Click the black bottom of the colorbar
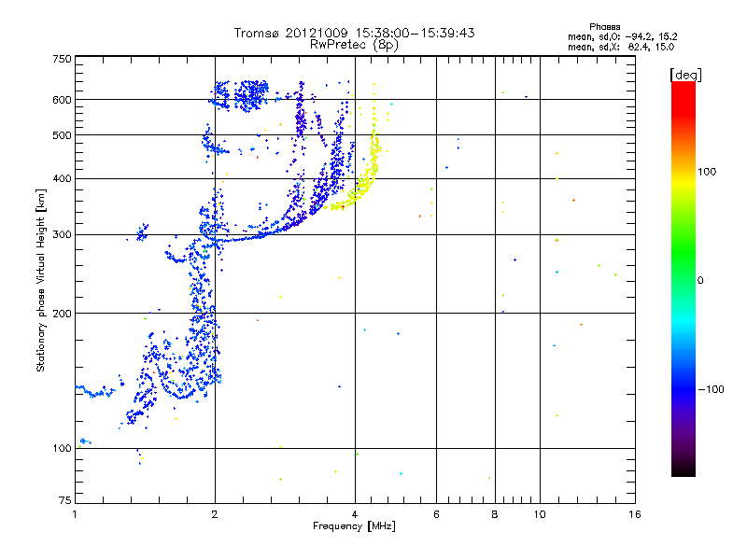747x560 pixels. click(x=684, y=469)
